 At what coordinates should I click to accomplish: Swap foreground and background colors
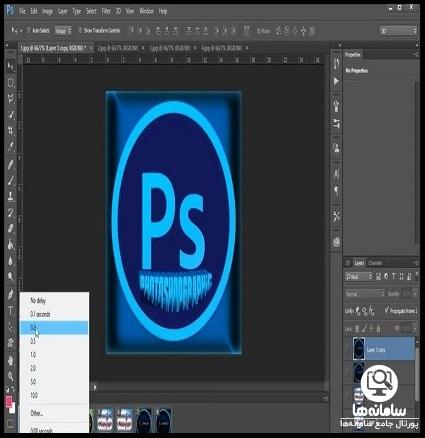(x=13, y=389)
